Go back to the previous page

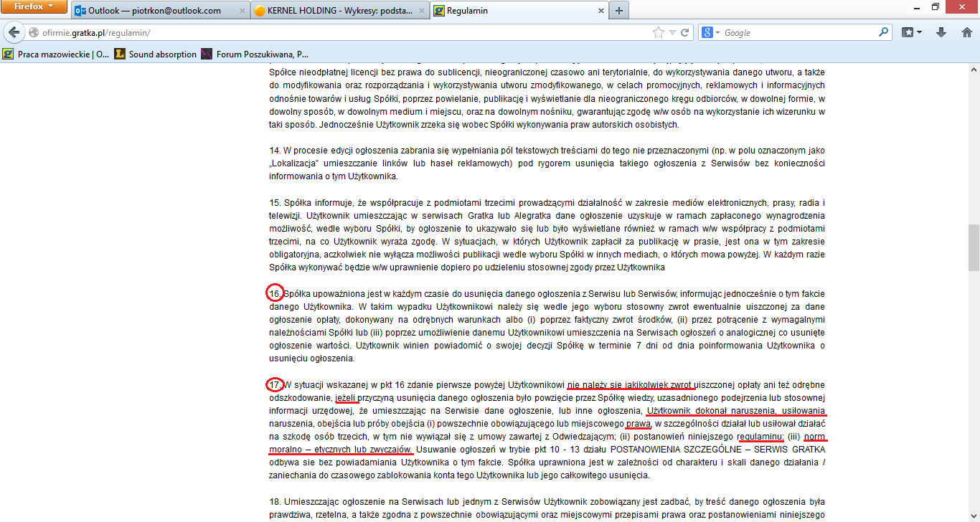coord(14,32)
